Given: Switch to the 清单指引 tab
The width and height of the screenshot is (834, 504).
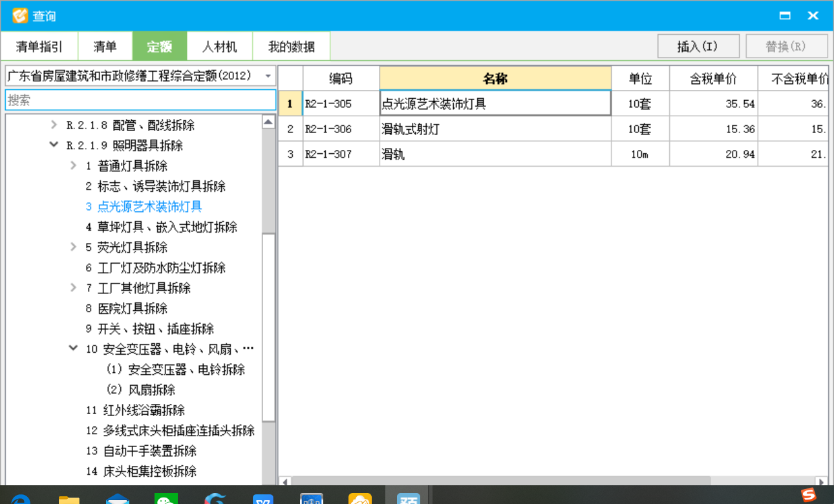Looking at the screenshot, I should (x=39, y=47).
